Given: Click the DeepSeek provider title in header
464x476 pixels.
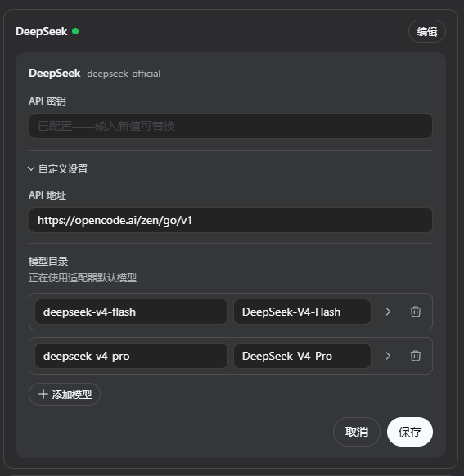Looking at the screenshot, I should click(x=41, y=31).
